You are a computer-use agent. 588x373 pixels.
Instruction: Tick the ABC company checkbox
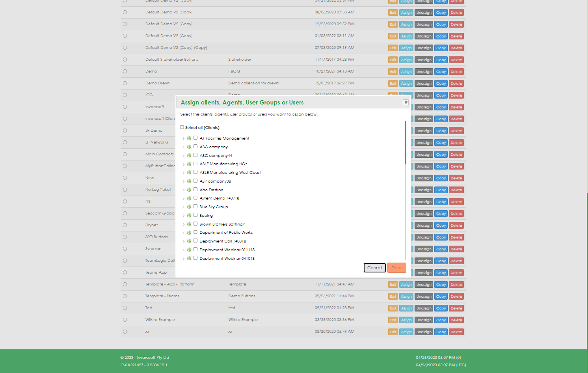click(195, 146)
